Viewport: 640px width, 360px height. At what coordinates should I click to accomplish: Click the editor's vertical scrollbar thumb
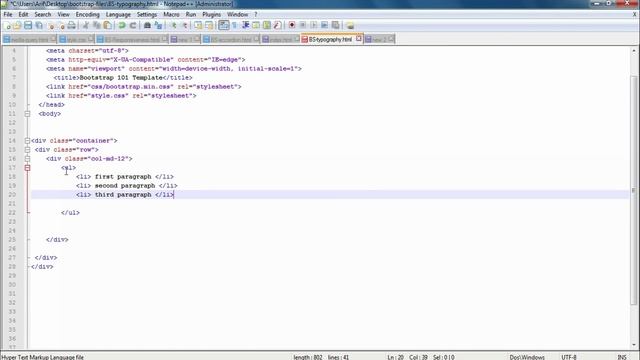(x=633, y=190)
